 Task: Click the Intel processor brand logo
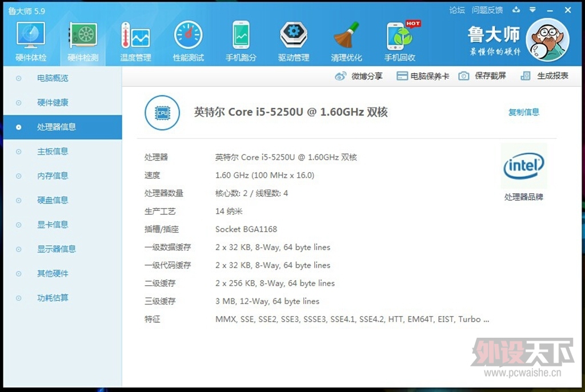click(523, 166)
